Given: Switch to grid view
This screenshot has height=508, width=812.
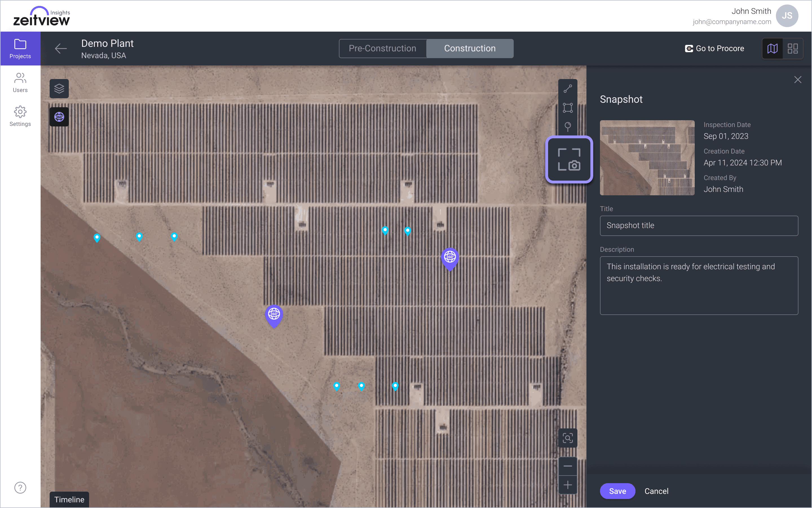Looking at the screenshot, I should (793, 49).
